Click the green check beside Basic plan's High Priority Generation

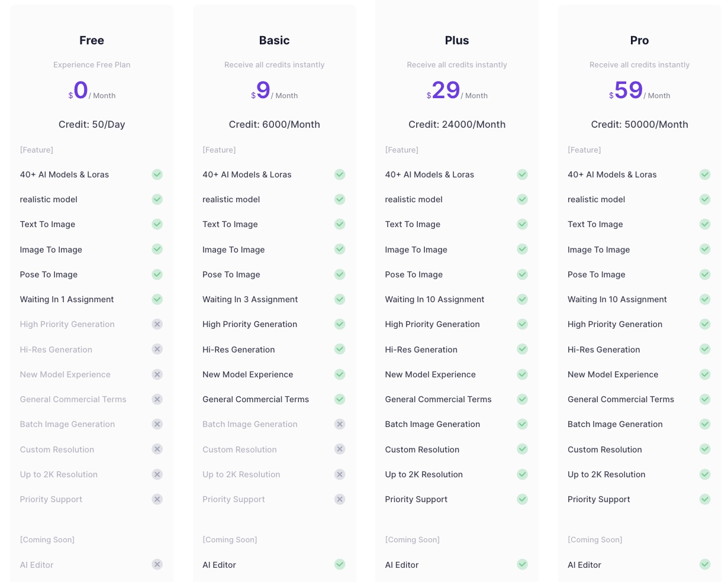pos(340,324)
